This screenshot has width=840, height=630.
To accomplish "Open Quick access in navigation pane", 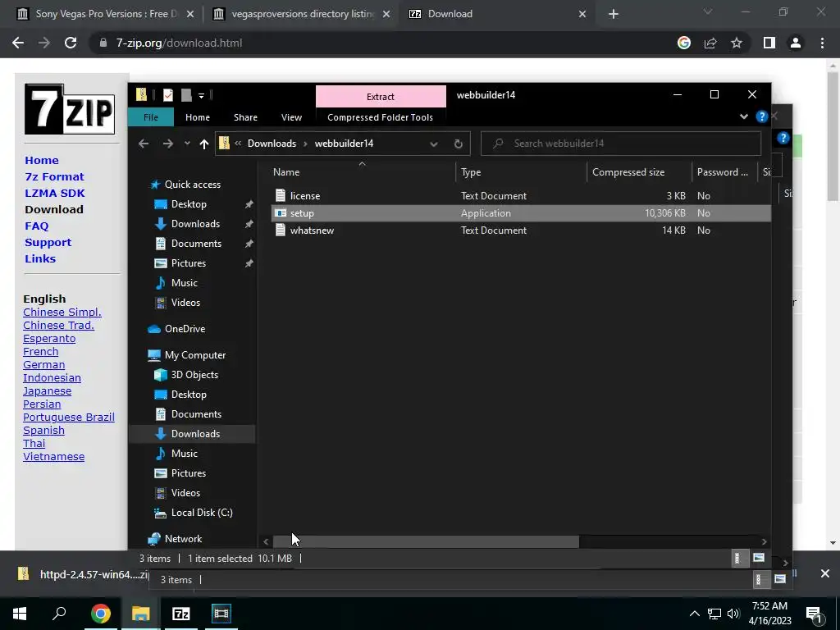I will pyautogui.click(x=192, y=185).
